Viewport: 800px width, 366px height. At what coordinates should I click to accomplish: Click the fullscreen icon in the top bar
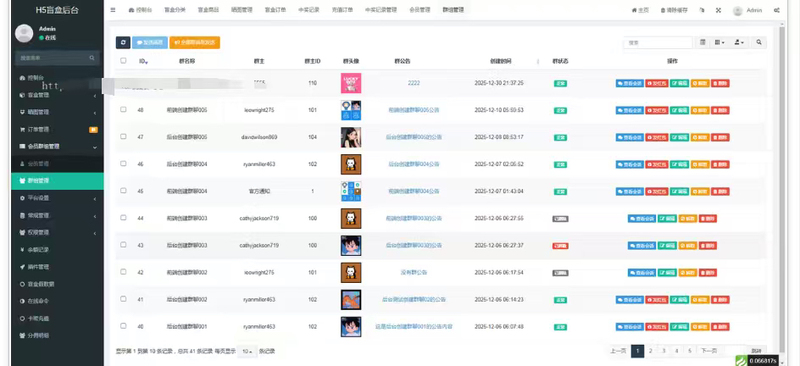718,10
